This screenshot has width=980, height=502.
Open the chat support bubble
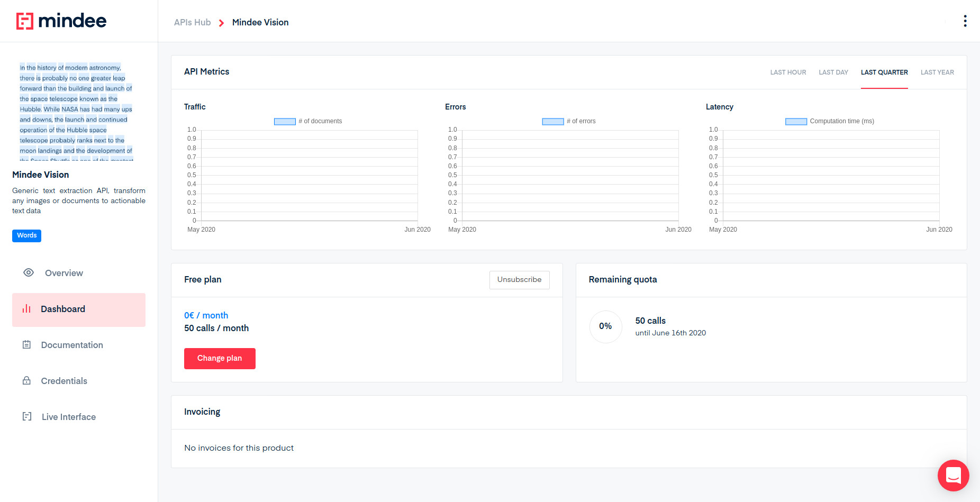pos(954,476)
